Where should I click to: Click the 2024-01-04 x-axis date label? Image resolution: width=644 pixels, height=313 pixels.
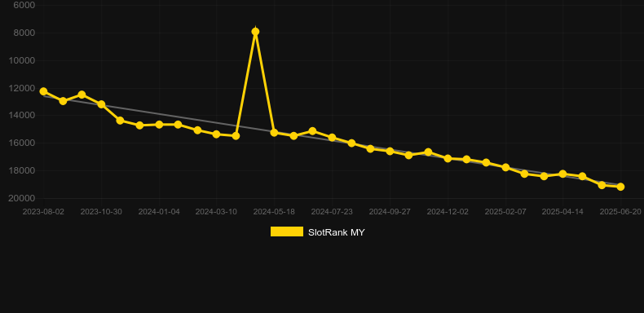click(159, 212)
